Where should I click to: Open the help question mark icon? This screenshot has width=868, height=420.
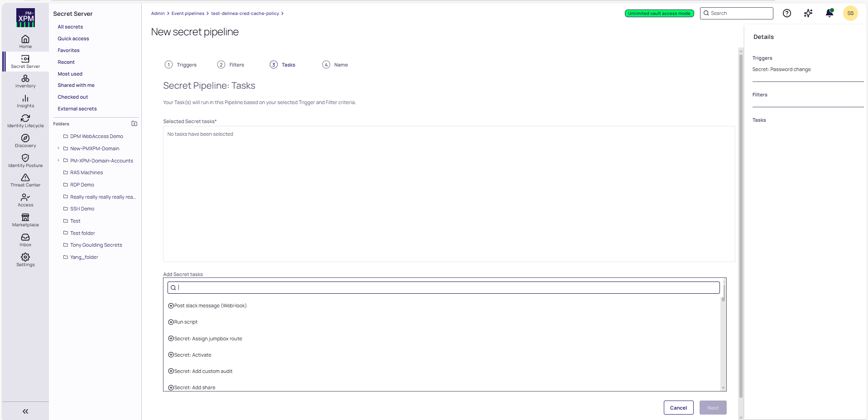click(x=787, y=13)
